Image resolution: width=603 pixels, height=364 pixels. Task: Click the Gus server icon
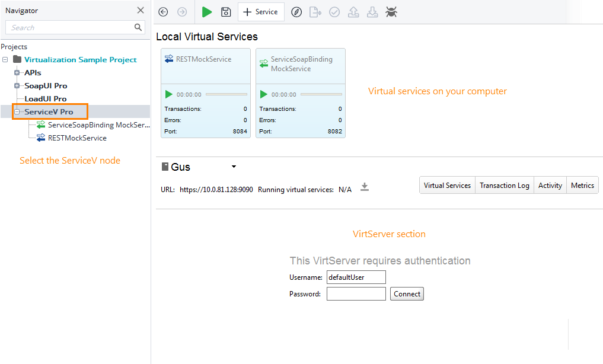pos(165,167)
